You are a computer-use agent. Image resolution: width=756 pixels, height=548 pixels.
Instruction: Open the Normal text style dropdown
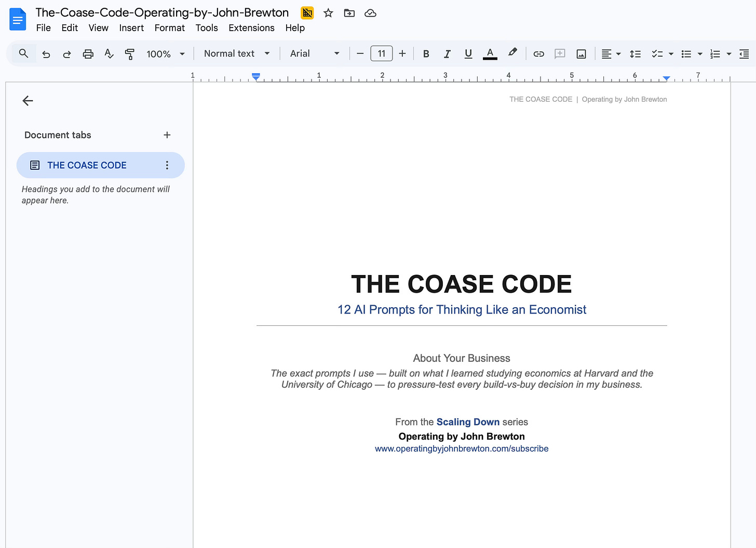(x=237, y=53)
